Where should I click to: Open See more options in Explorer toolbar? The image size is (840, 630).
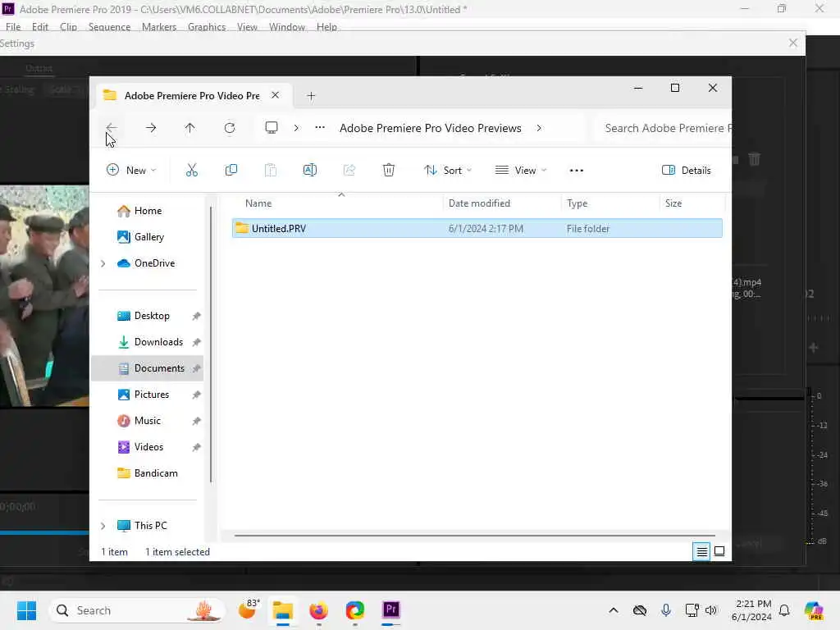577,171
